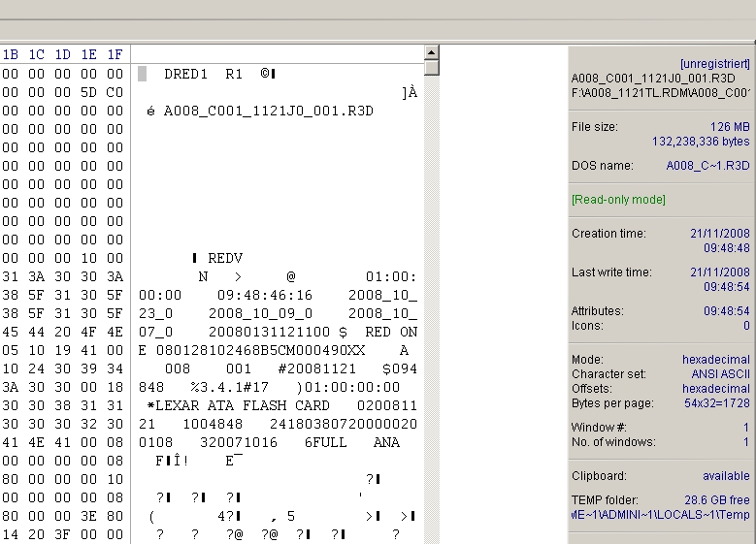This screenshot has width=756, height=544.
Task: Click file name A008_C001_1121J0_001.R3D in info panel
Action: click(653, 78)
